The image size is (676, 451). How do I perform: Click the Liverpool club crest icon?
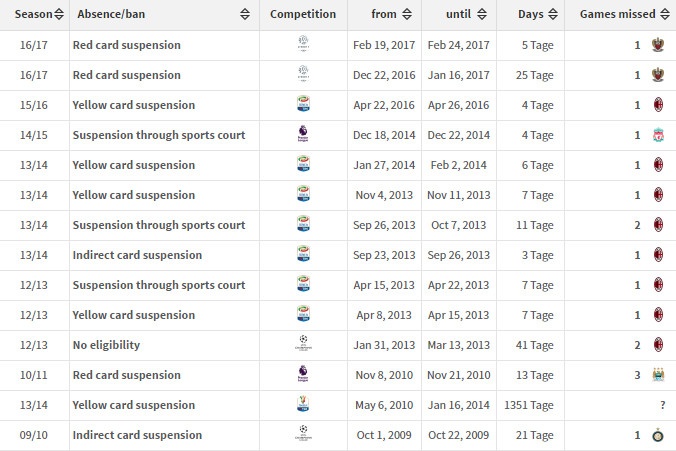(657, 135)
